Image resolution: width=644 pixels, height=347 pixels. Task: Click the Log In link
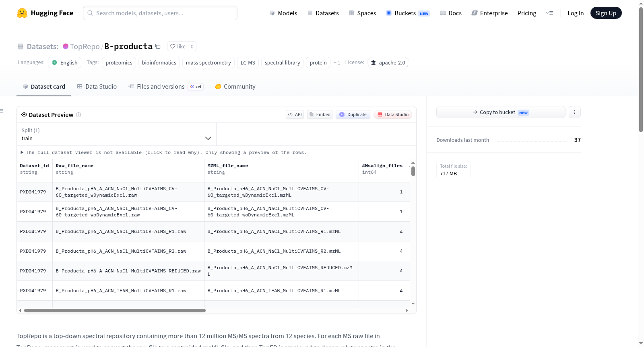(576, 13)
